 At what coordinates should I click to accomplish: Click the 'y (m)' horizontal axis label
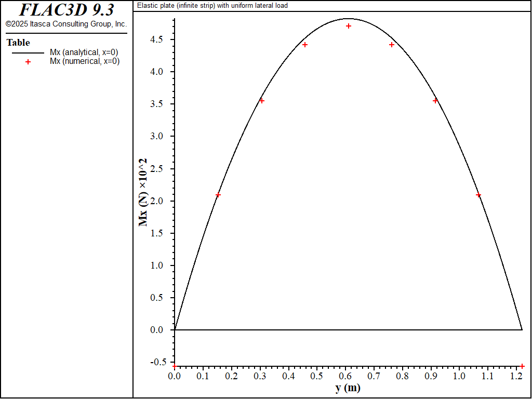pyautogui.click(x=348, y=388)
